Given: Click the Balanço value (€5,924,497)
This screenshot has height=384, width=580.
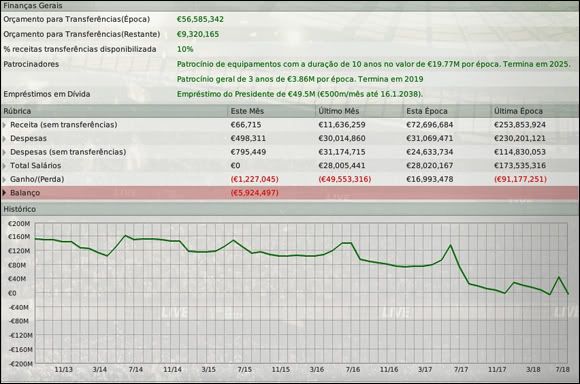Looking at the screenshot, I should [254, 193].
